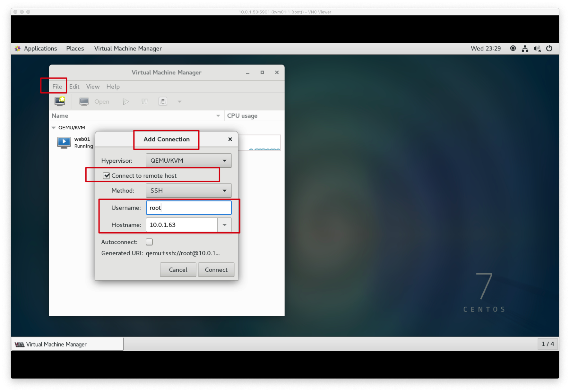570x392 pixels.
Task: Click the Pause toolbar icon
Action: 144,102
